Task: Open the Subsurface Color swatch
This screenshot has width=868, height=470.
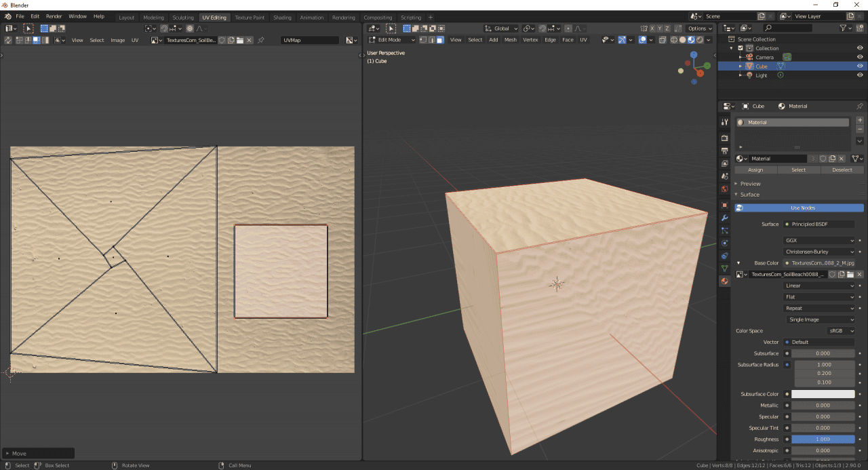Action: coord(824,393)
